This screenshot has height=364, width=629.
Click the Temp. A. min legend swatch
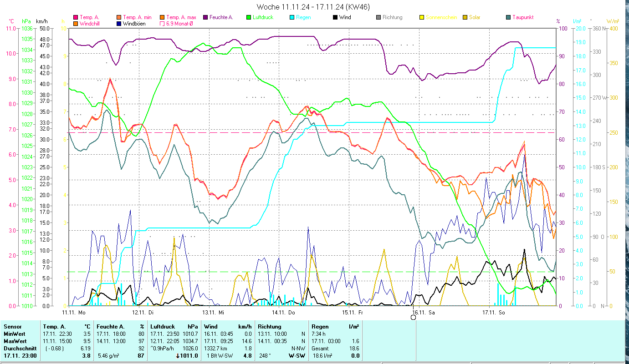pos(119,17)
